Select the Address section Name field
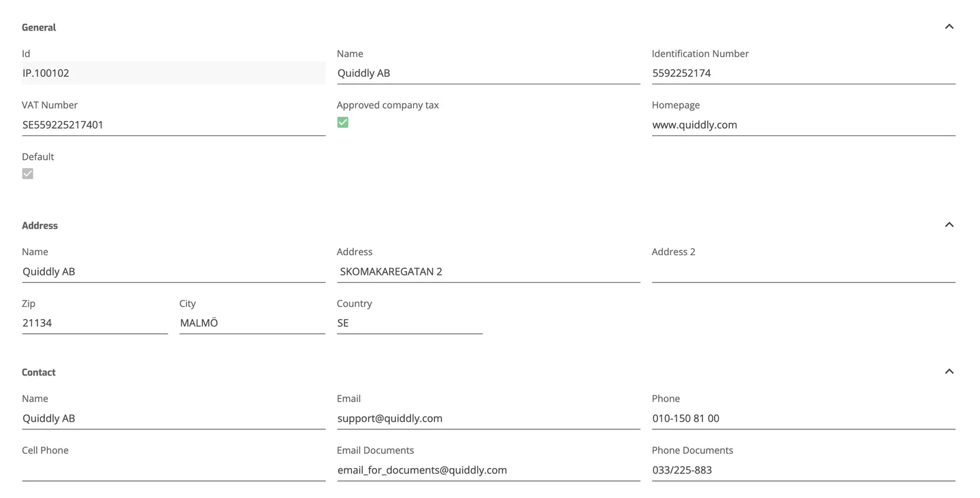The width and height of the screenshot is (980, 498). click(174, 271)
